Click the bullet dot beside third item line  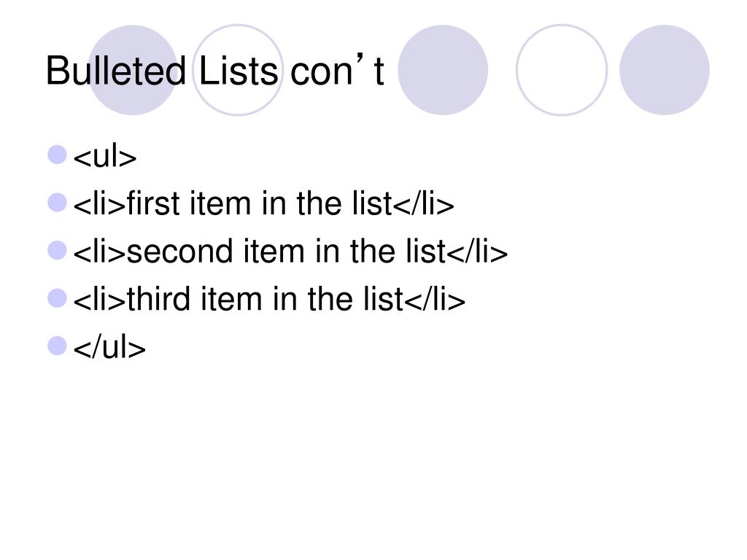click(57, 298)
